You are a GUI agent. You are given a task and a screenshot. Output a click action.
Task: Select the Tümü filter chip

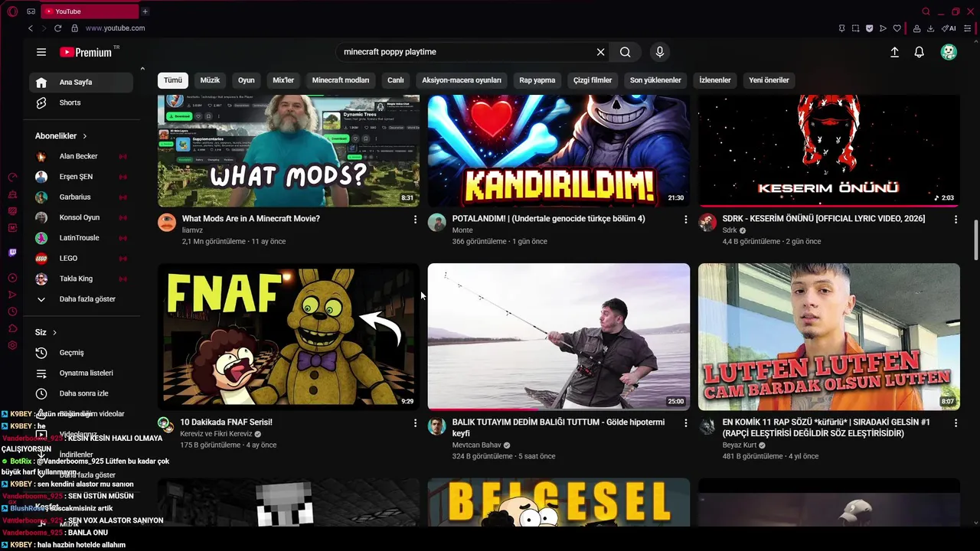pos(173,80)
